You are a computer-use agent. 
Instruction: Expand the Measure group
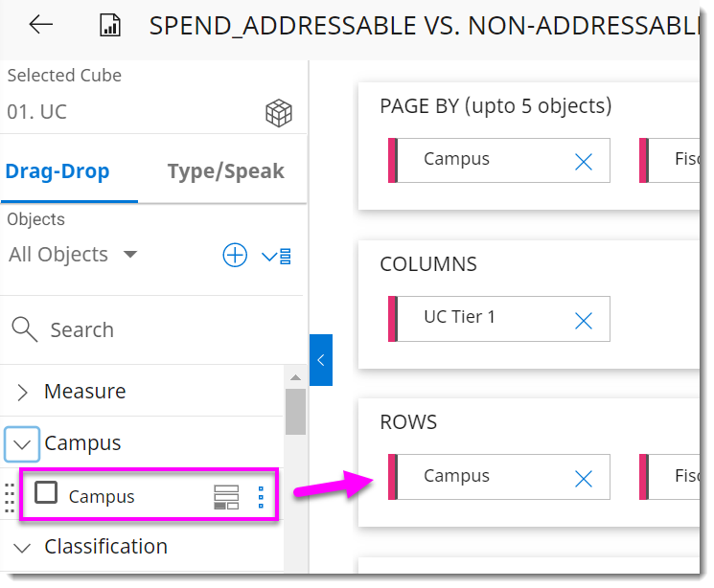click(x=23, y=392)
